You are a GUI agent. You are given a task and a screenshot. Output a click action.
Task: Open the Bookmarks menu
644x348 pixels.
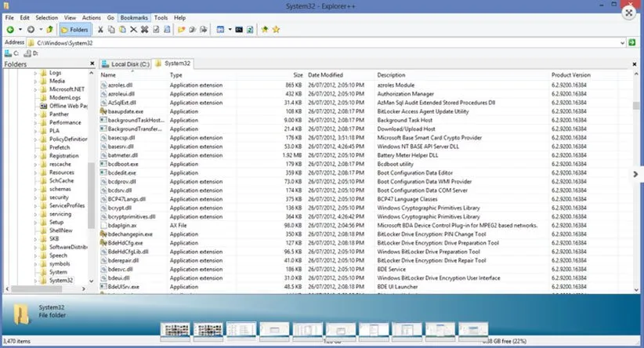[133, 17]
